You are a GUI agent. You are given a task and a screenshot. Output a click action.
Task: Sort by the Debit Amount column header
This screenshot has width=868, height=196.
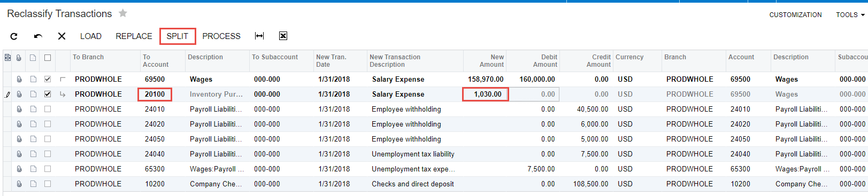click(x=533, y=61)
